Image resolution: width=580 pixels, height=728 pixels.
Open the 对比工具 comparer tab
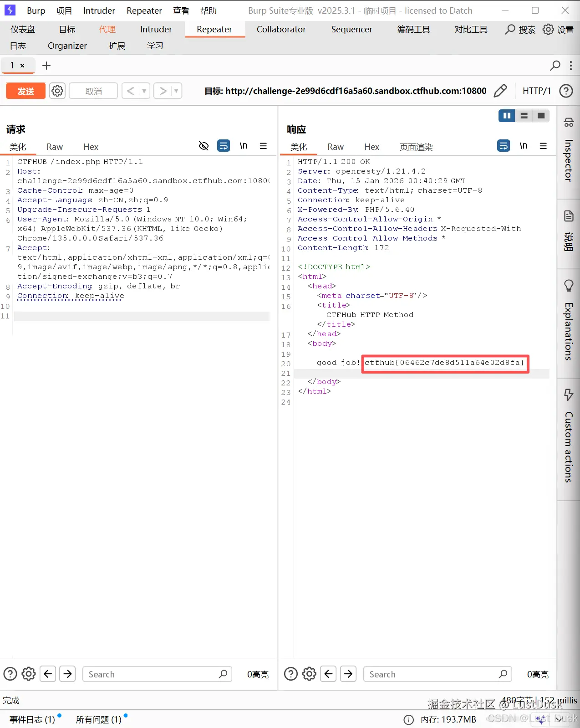pyautogui.click(x=471, y=29)
